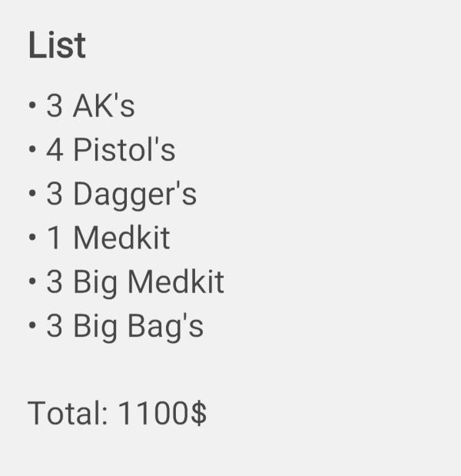Place cursor on the word "Dagger's"

134,194
